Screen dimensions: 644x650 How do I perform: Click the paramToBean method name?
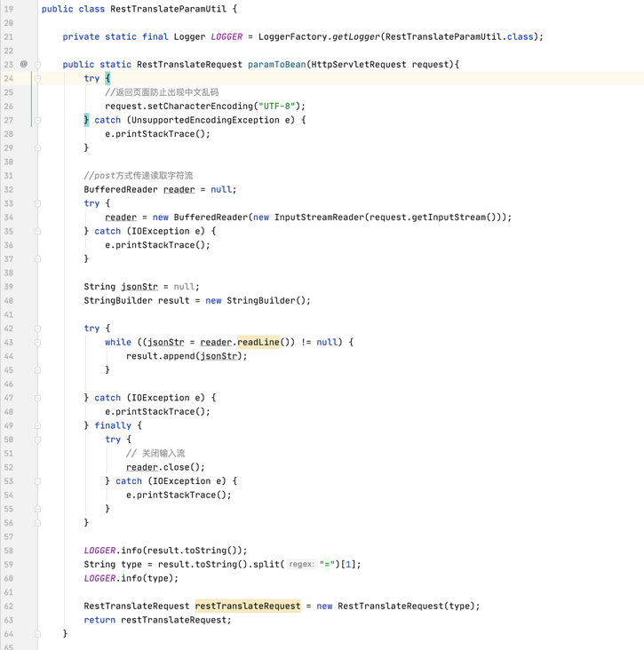[277, 65]
